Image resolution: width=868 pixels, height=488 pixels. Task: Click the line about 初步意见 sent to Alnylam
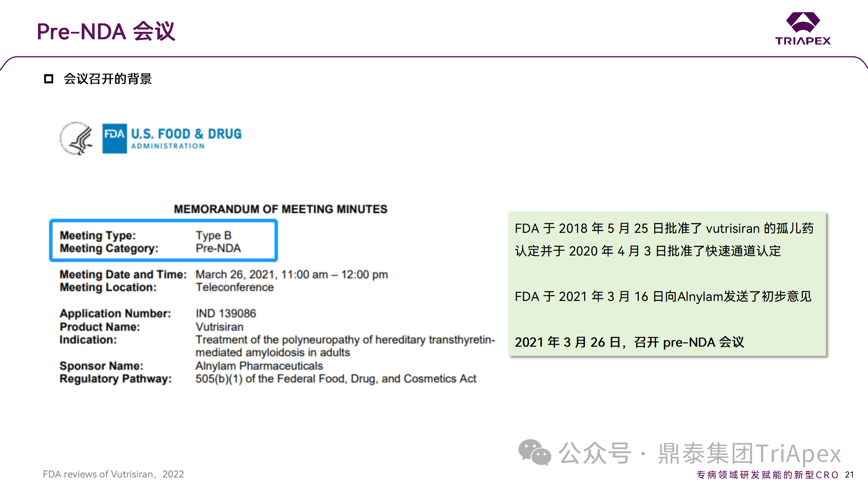coord(663,297)
